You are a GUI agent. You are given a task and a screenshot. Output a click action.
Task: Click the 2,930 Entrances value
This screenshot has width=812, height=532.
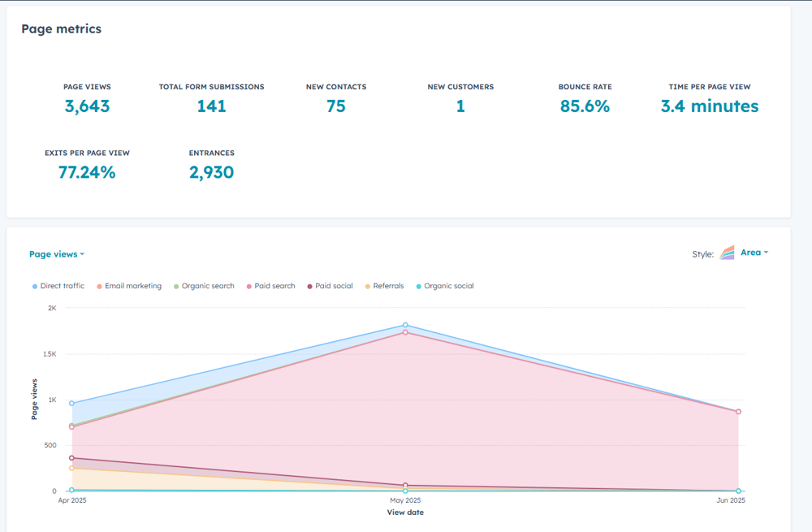(x=211, y=171)
